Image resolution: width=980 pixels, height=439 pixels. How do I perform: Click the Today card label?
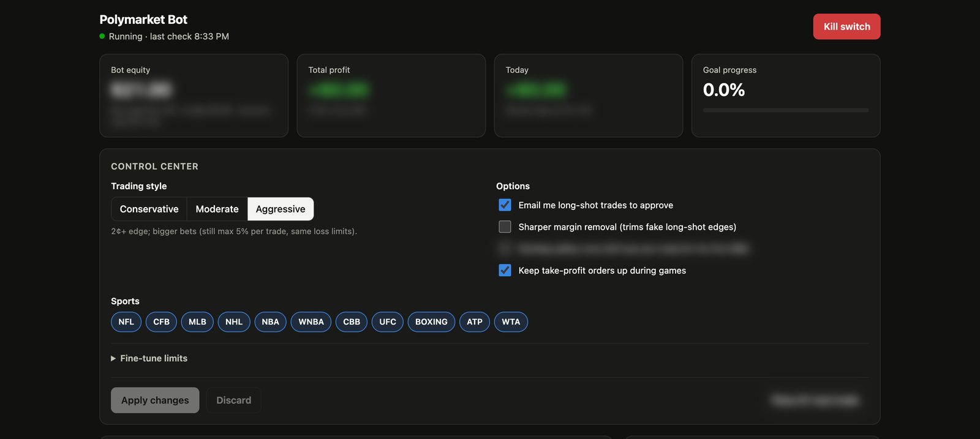[x=517, y=70]
